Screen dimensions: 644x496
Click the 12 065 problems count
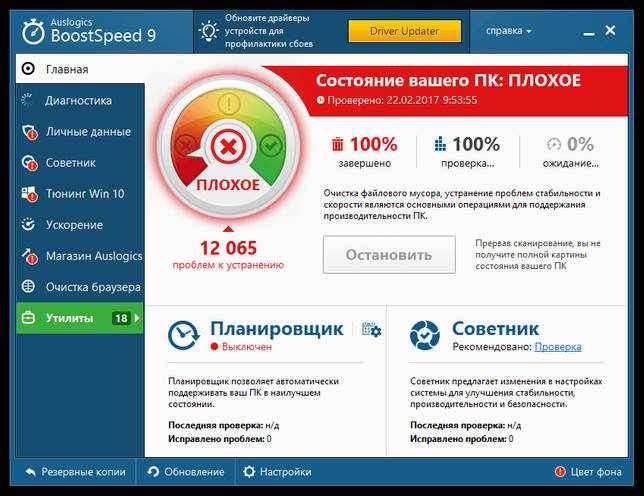click(x=228, y=248)
